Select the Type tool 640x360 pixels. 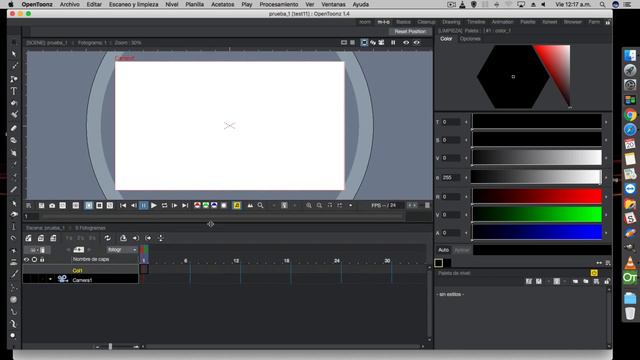point(14,91)
